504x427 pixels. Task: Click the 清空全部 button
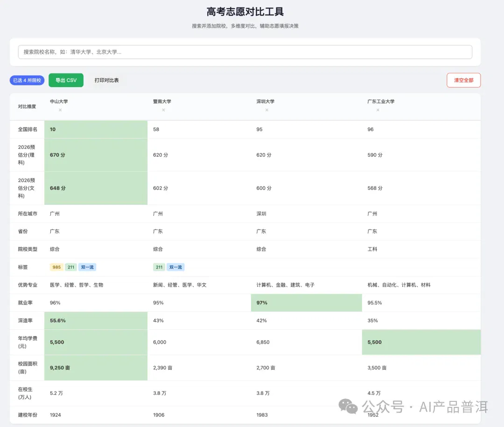(x=463, y=80)
